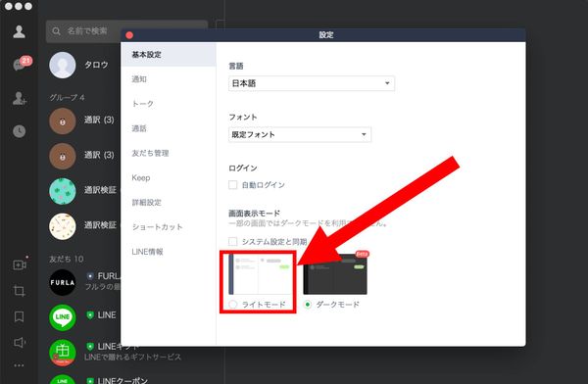Viewport: 588px width, 384px height.
Task: Enable the 自動ログイン checkbox
Action: tap(233, 185)
